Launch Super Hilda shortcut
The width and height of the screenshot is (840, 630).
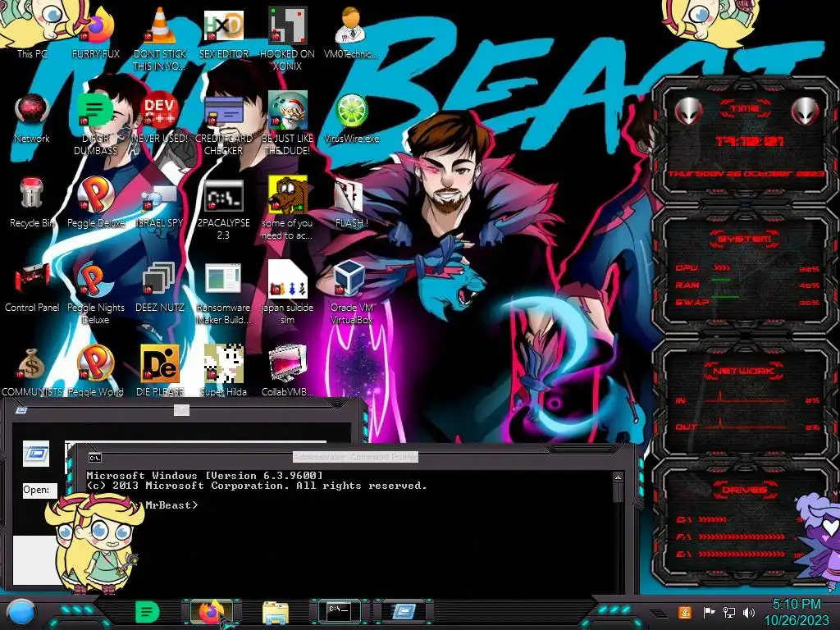point(223,371)
